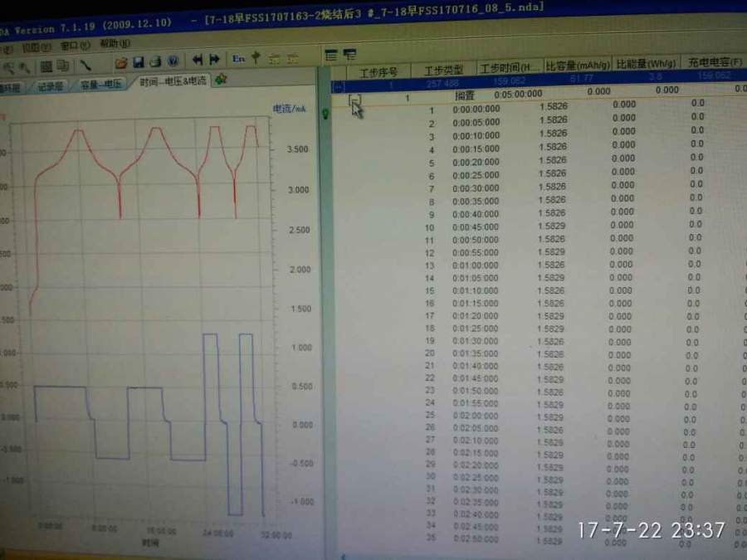Click the green lightbulb marker icon
747x560 pixels.
coord(325,114)
